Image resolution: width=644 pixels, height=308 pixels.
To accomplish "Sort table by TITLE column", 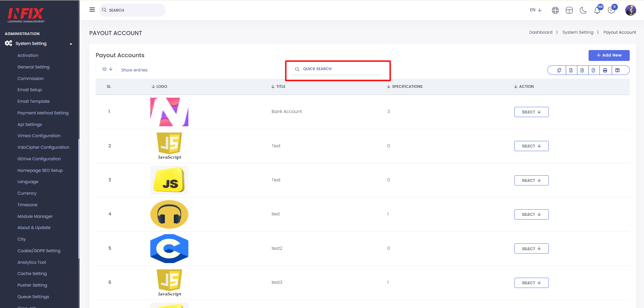I will 278,86.
